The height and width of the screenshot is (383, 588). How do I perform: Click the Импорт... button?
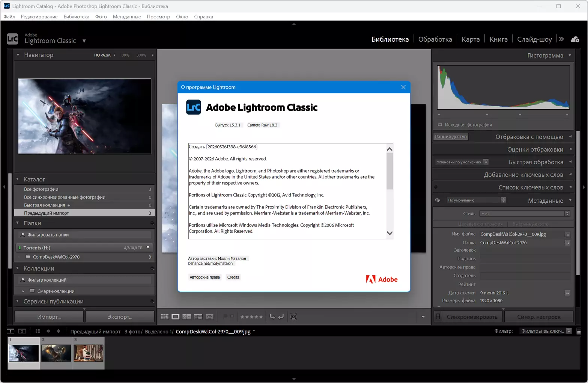tap(49, 317)
